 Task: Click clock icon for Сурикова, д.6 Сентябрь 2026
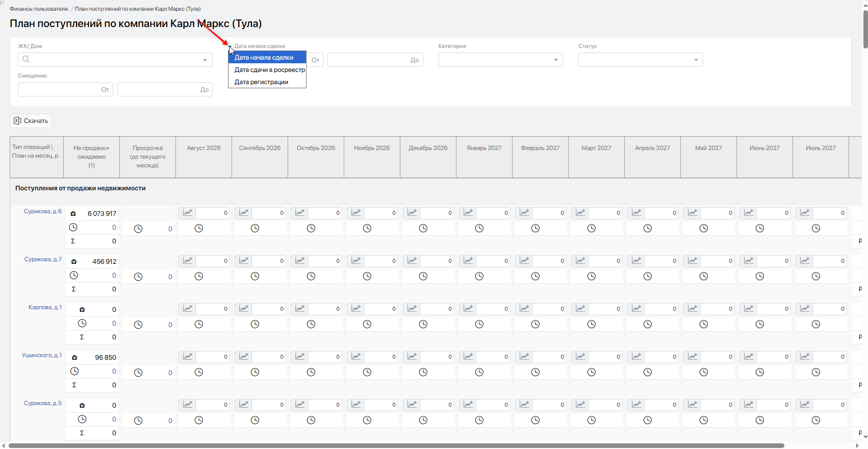[255, 228]
